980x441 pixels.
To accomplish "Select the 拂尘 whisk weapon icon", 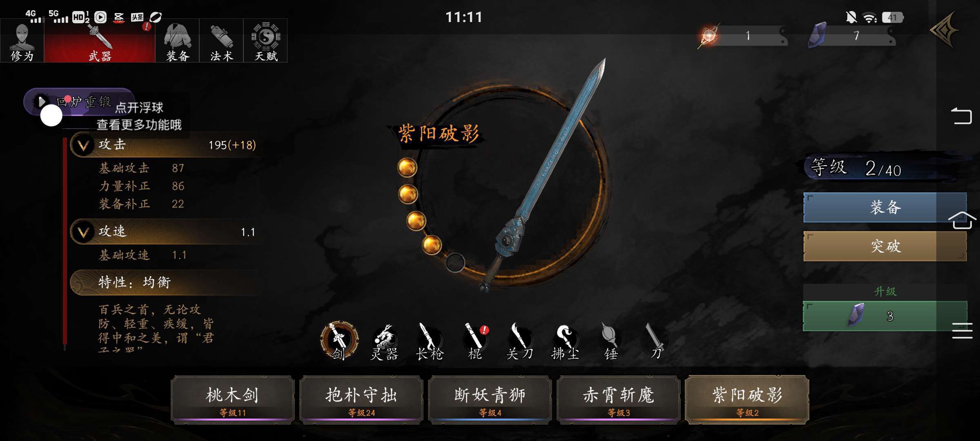I will pyautogui.click(x=566, y=342).
